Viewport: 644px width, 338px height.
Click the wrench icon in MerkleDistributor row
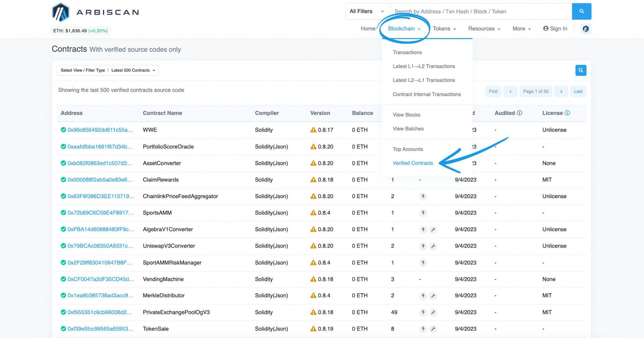[x=433, y=296]
